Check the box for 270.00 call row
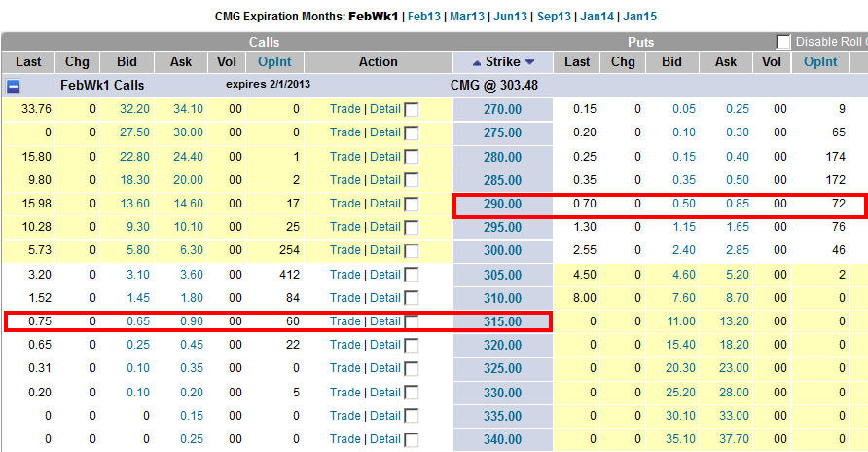Image resolution: width=868 pixels, height=452 pixels. point(412,110)
